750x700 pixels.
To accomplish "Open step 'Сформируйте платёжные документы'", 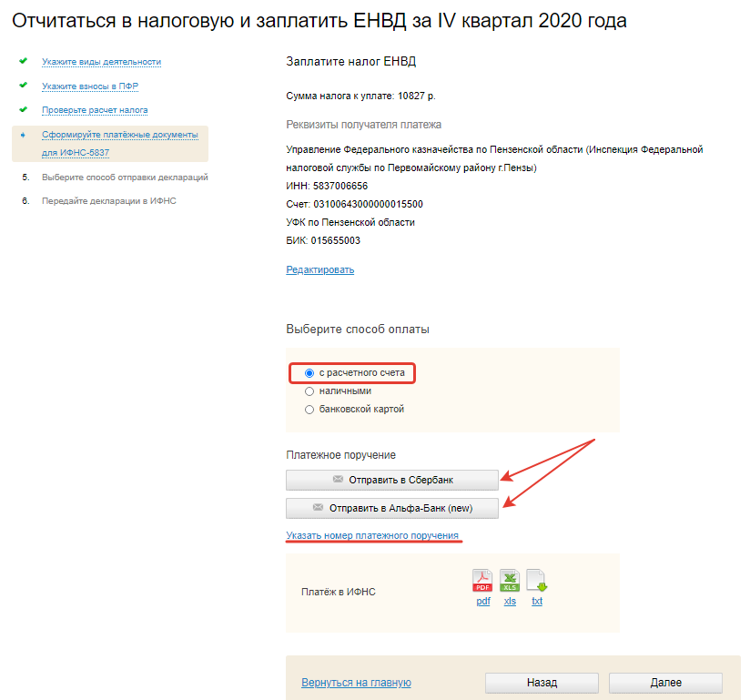I will (x=119, y=135).
